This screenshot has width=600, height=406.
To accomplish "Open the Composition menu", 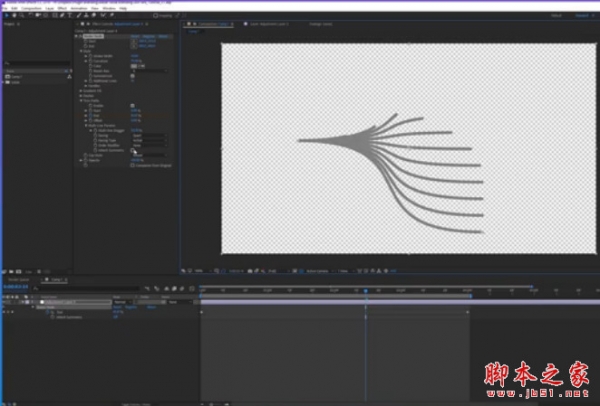I will point(30,7).
